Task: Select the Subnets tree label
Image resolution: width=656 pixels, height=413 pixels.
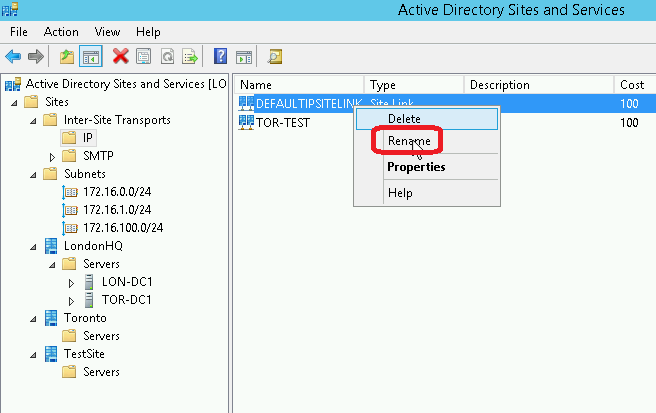Action: click(x=85, y=174)
